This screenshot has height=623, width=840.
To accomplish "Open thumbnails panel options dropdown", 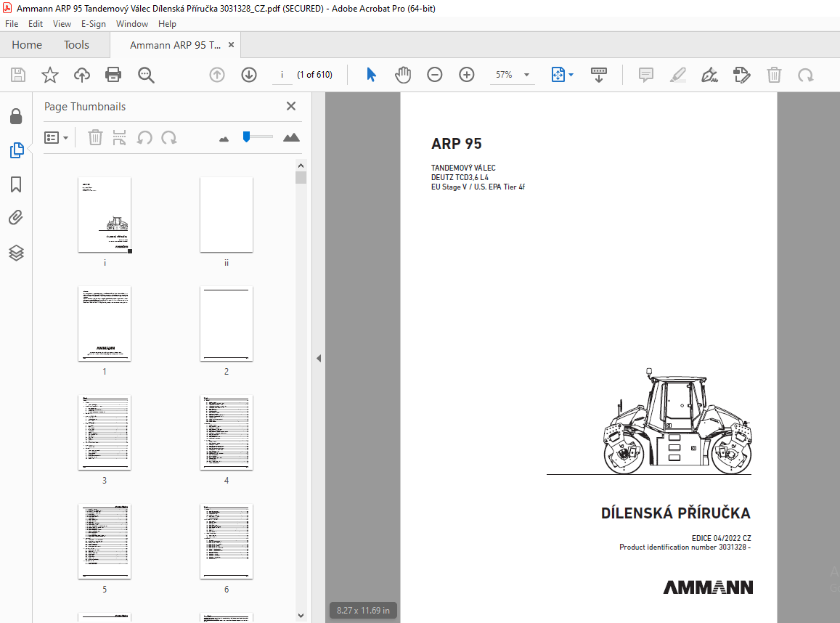I will pyautogui.click(x=56, y=138).
